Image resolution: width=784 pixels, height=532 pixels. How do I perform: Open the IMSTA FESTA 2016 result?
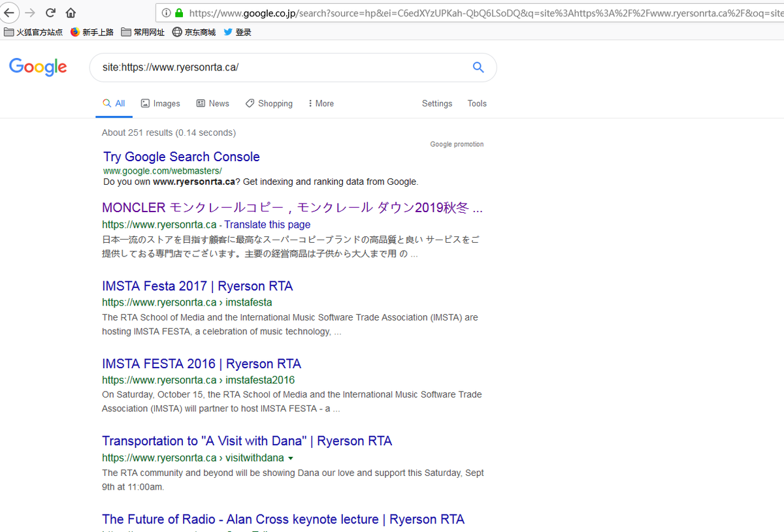point(202,364)
